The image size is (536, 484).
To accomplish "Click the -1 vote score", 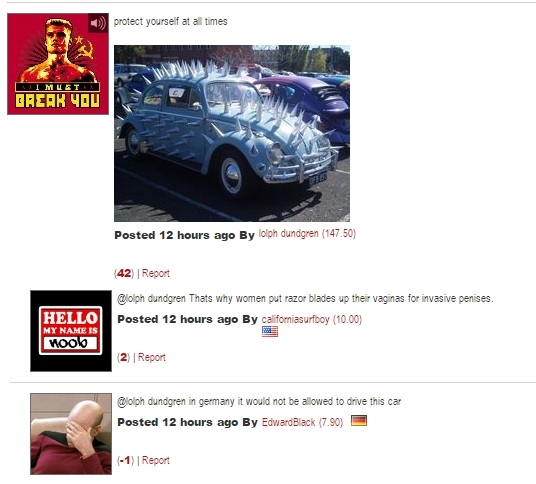I will (125, 460).
